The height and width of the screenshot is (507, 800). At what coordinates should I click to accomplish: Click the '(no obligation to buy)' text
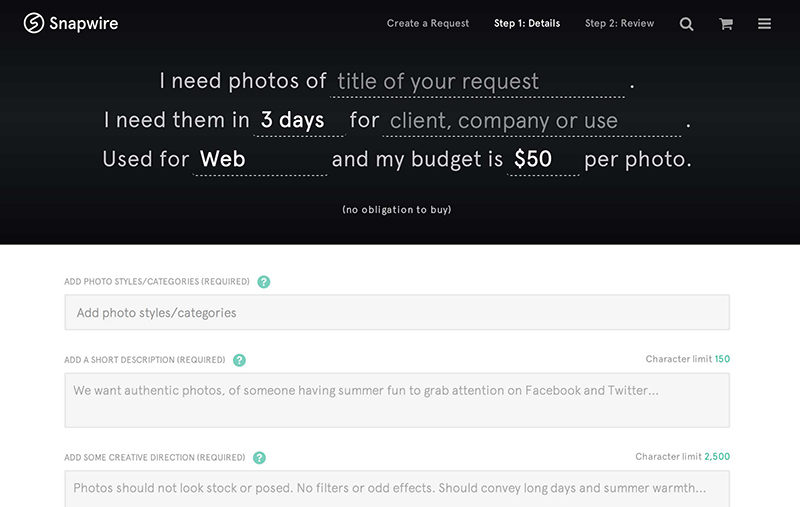[x=397, y=210]
